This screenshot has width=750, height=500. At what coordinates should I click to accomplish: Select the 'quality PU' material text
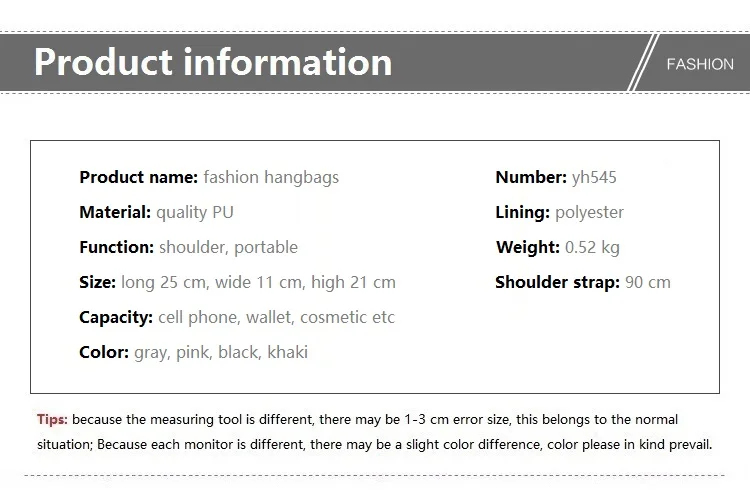pyautogui.click(x=195, y=213)
